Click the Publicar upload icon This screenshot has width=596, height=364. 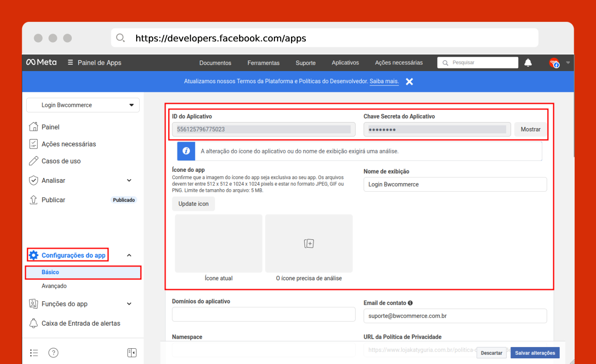33,200
